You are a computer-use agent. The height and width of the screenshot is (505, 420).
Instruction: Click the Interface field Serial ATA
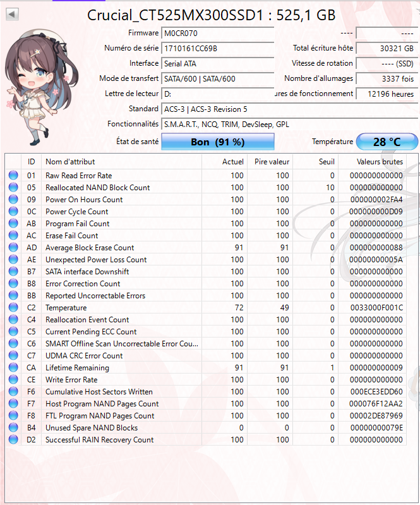pyautogui.click(x=218, y=63)
